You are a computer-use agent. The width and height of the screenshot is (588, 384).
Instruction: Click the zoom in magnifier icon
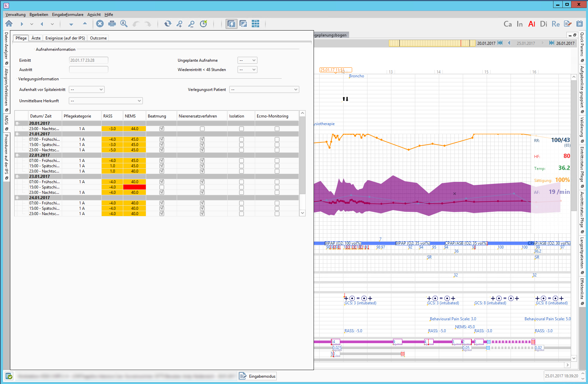(x=179, y=24)
